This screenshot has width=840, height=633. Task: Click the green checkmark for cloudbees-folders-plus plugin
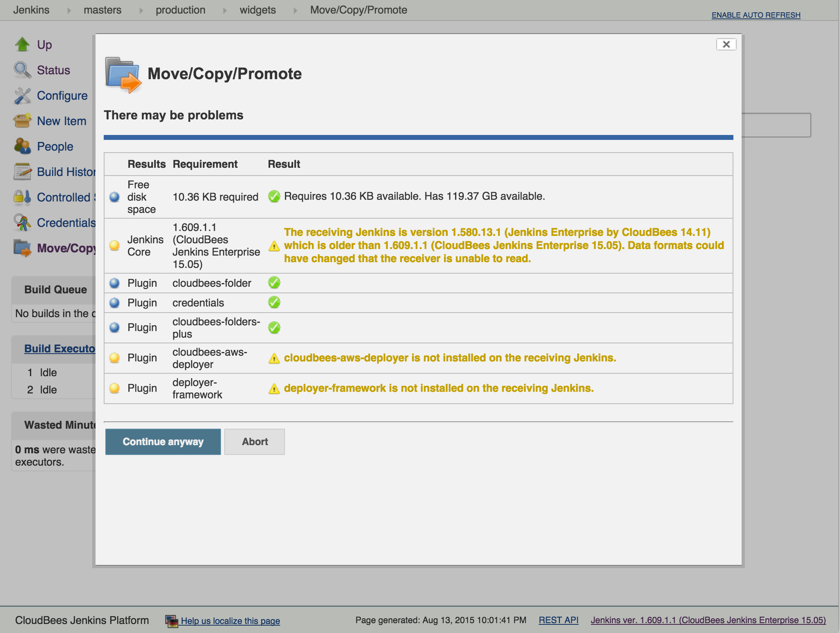[274, 327]
